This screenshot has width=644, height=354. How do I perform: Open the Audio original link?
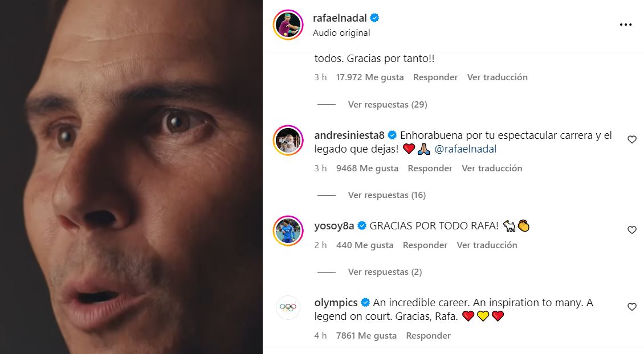point(341,33)
